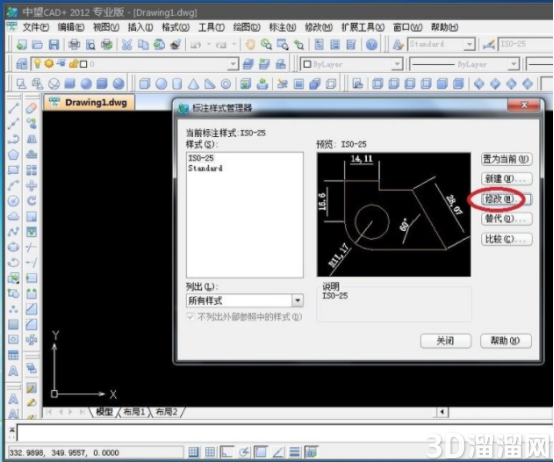This screenshot has width=554, height=462.
Task: Select the Table tool in draw toolbar
Action: pos(13,355)
